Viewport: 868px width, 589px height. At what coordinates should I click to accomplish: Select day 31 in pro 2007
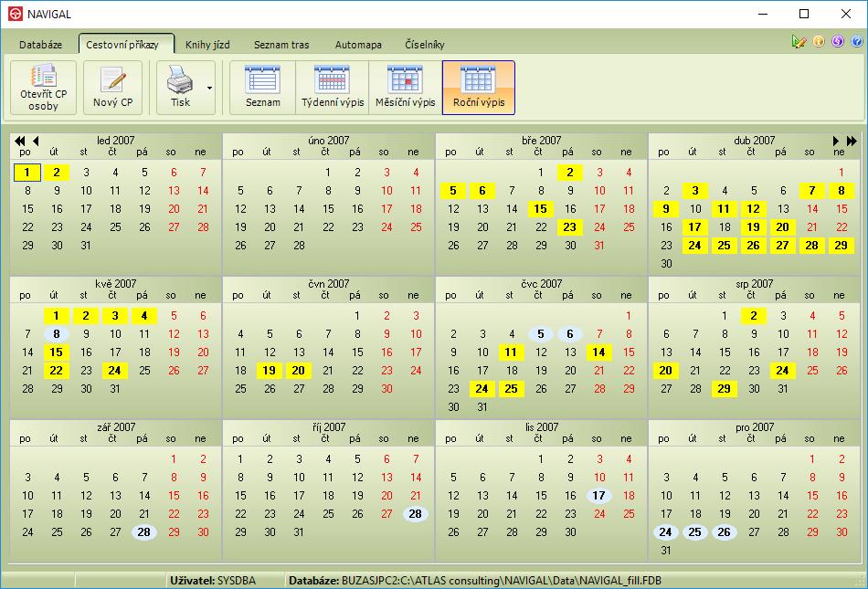666,551
